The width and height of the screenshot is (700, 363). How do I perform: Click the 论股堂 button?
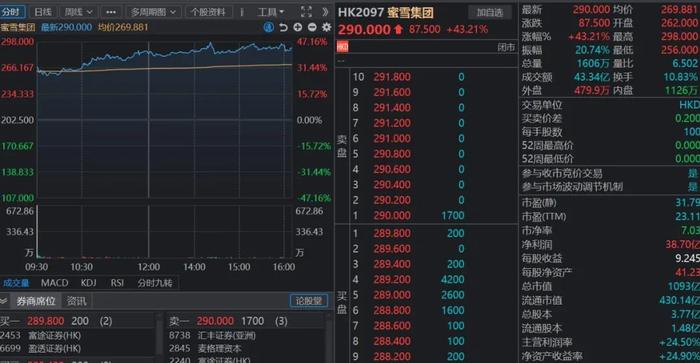tap(308, 301)
